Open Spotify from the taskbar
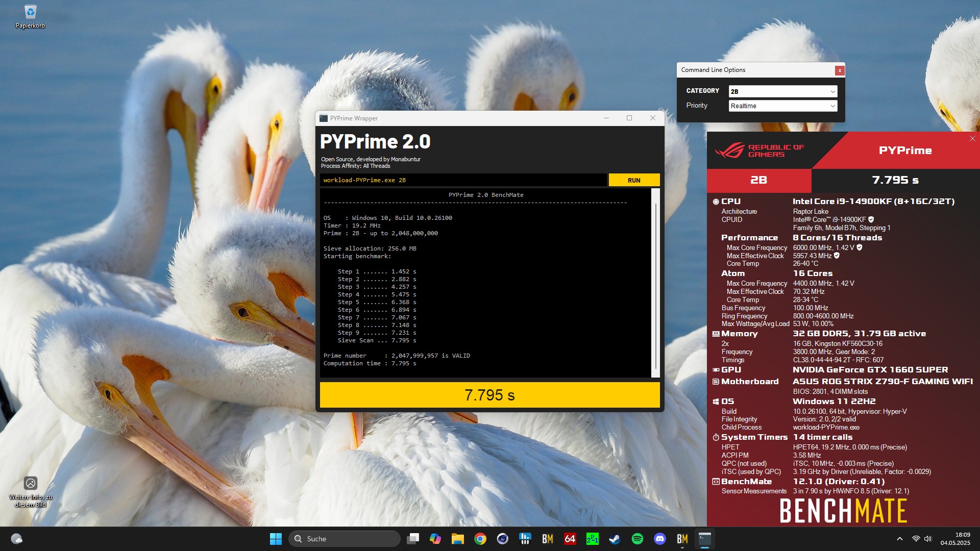Screen dimensions: 980x551 coord(638,539)
